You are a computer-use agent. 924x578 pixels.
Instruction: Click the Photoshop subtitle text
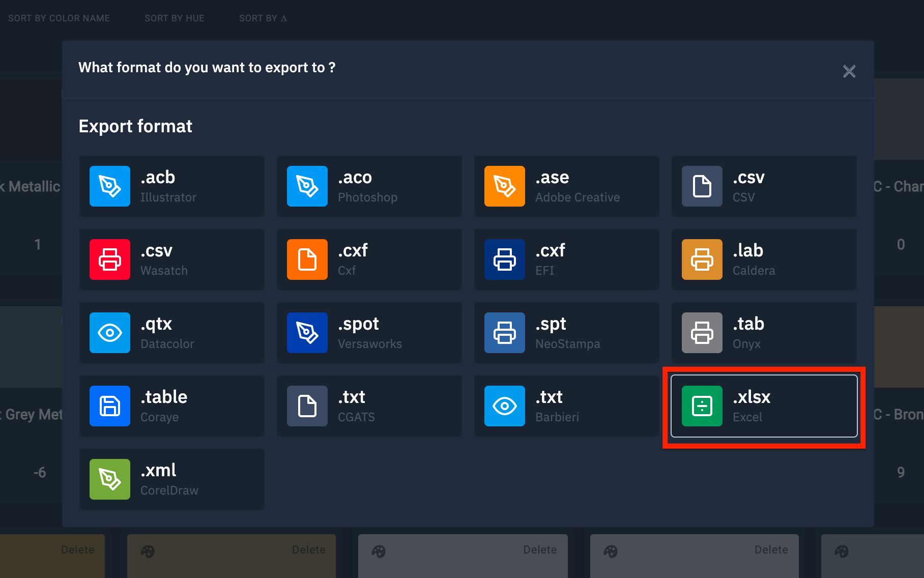coord(368,197)
